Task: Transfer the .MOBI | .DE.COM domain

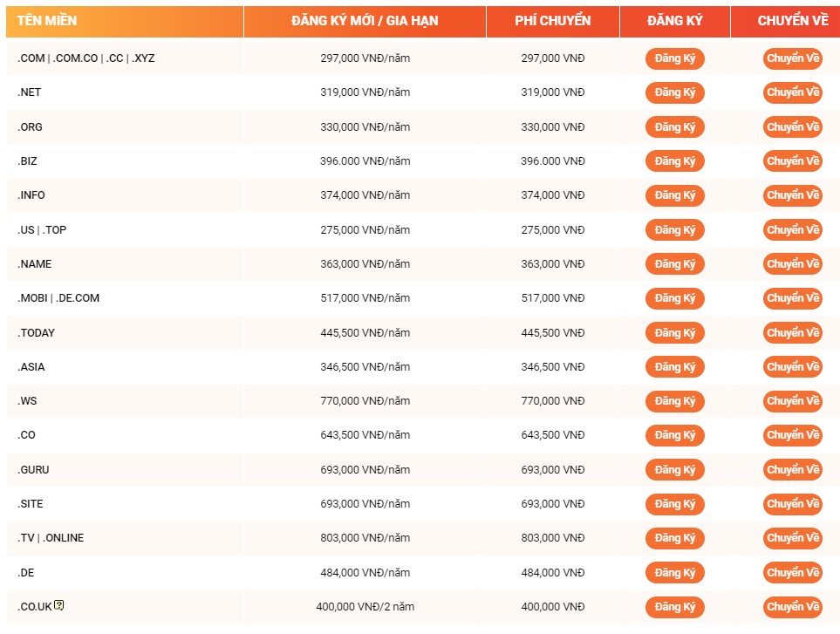Action: point(792,298)
